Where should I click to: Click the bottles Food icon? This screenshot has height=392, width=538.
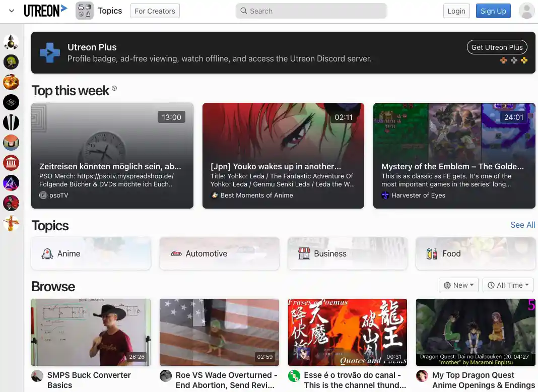tap(432, 253)
